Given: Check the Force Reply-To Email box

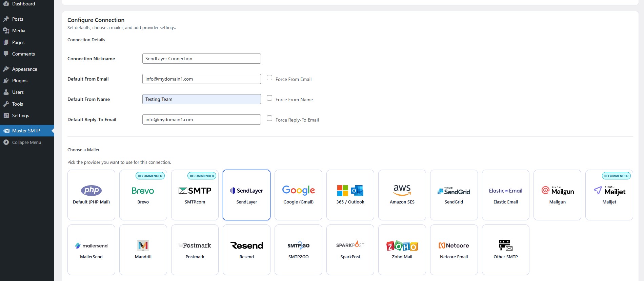Looking at the screenshot, I should 269,118.
